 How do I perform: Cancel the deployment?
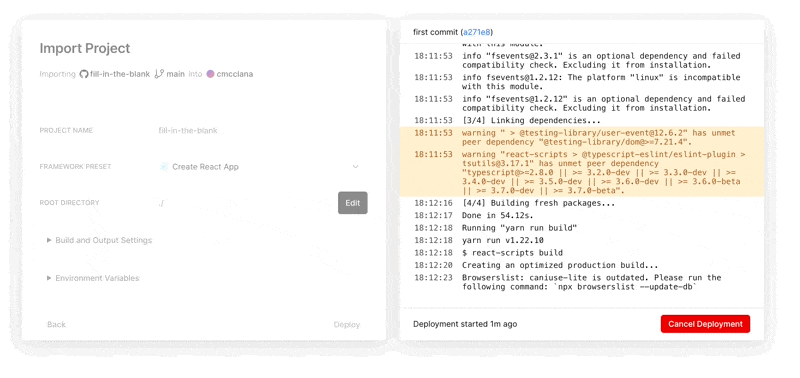click(x=705, y=324)
